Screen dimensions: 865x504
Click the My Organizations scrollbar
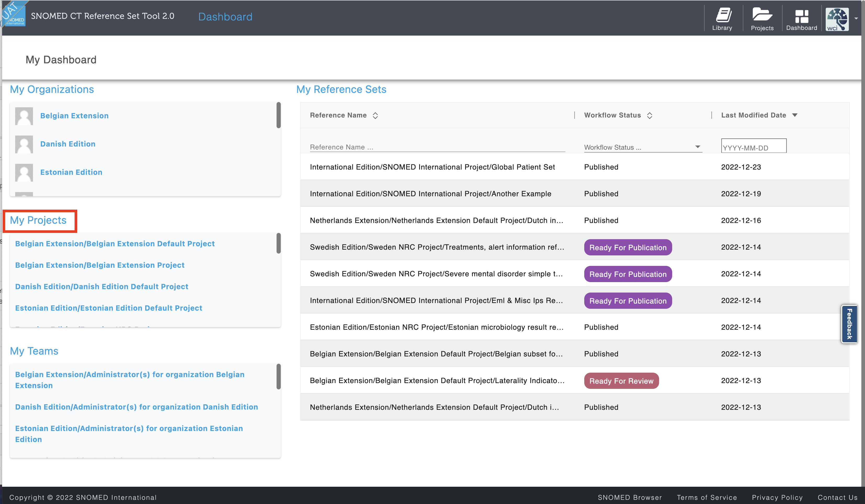point(278,115)
